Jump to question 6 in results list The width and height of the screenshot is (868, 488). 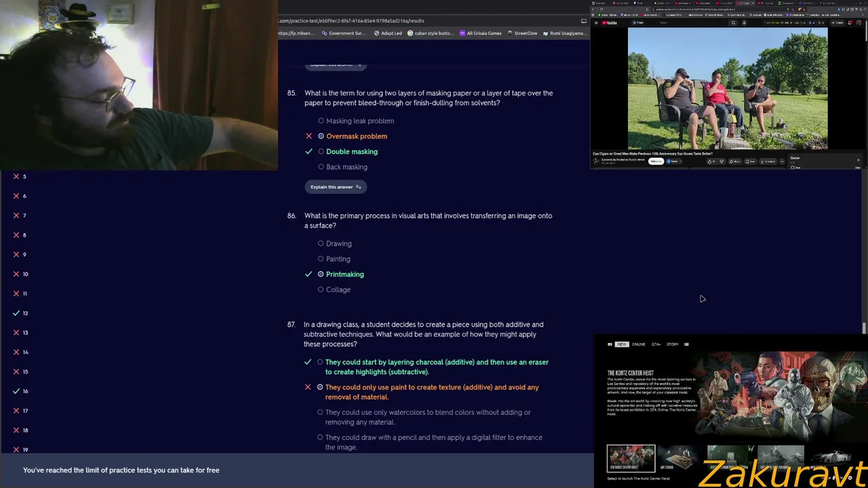click(20, 196)
